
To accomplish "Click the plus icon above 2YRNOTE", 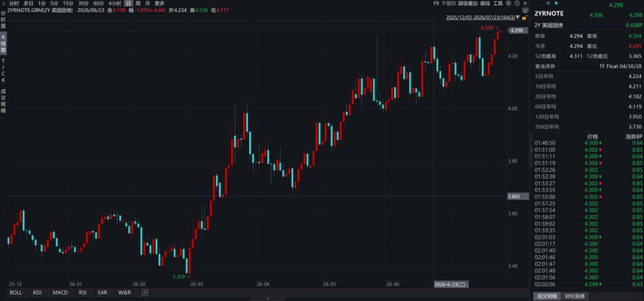I will coord(548,3).
